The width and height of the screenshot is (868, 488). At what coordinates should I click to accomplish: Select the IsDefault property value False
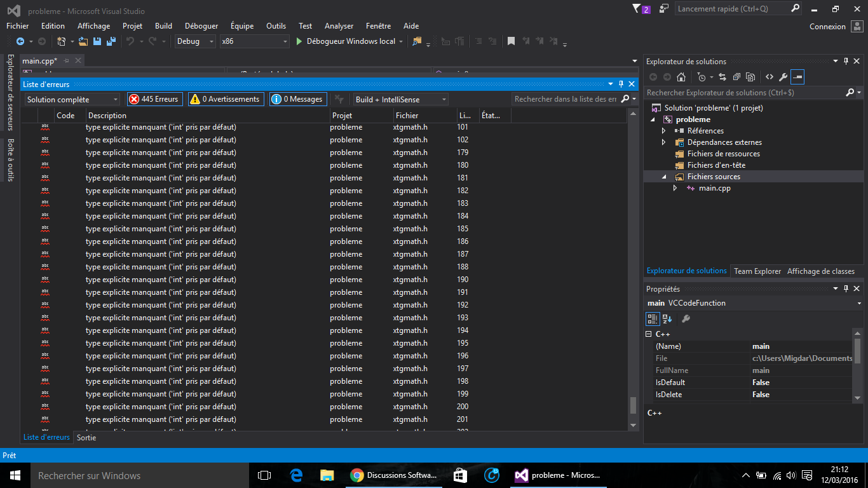pos(761,382)
